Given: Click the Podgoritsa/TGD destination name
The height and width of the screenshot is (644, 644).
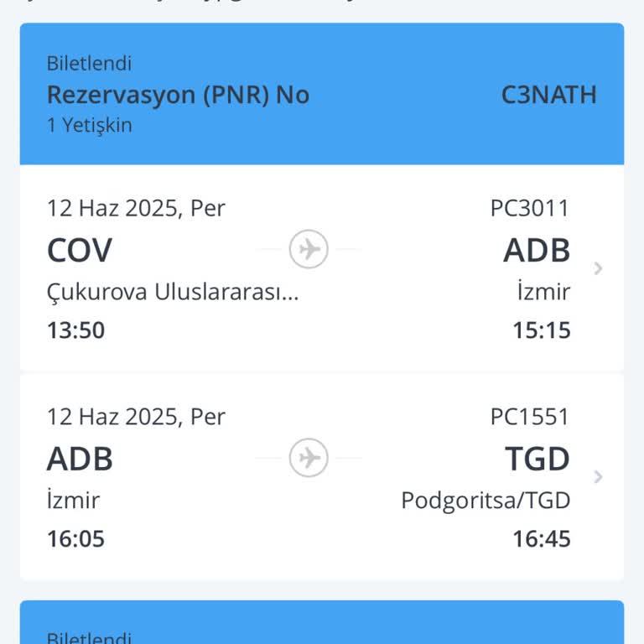Looking at the screenshot, I should click(x=486, y=501).
